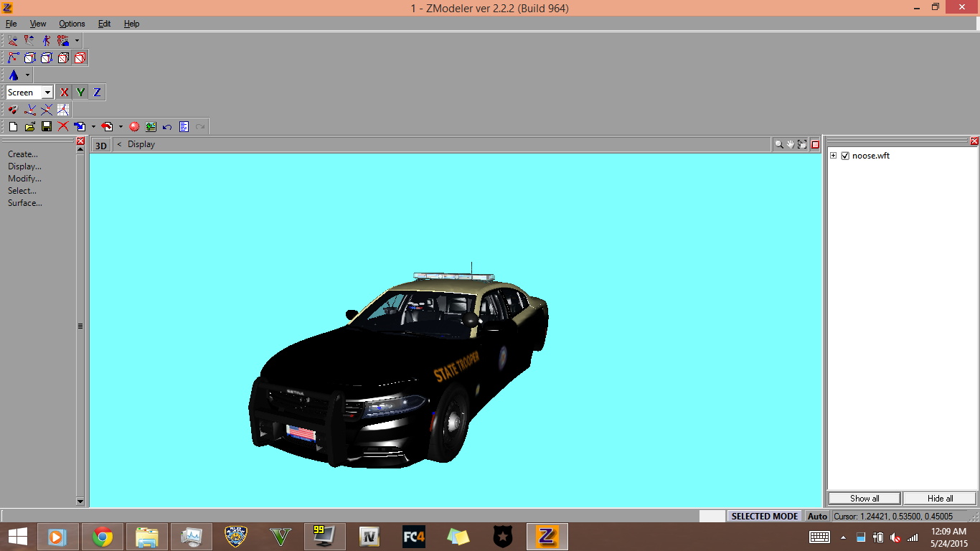Uncheck the noose.wft visibility checkbox
980x551 pixels.
click(x=845, y=156)
